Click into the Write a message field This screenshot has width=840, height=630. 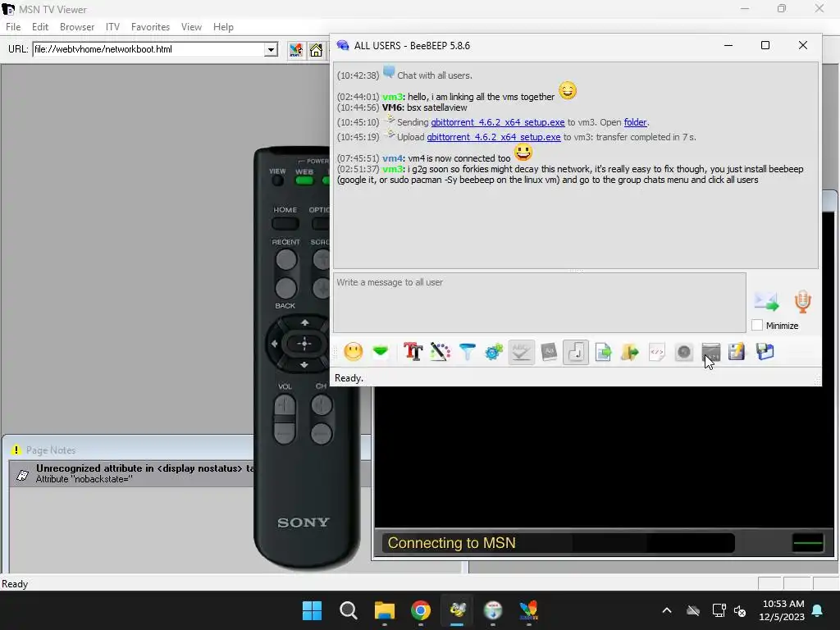[540, 303]
